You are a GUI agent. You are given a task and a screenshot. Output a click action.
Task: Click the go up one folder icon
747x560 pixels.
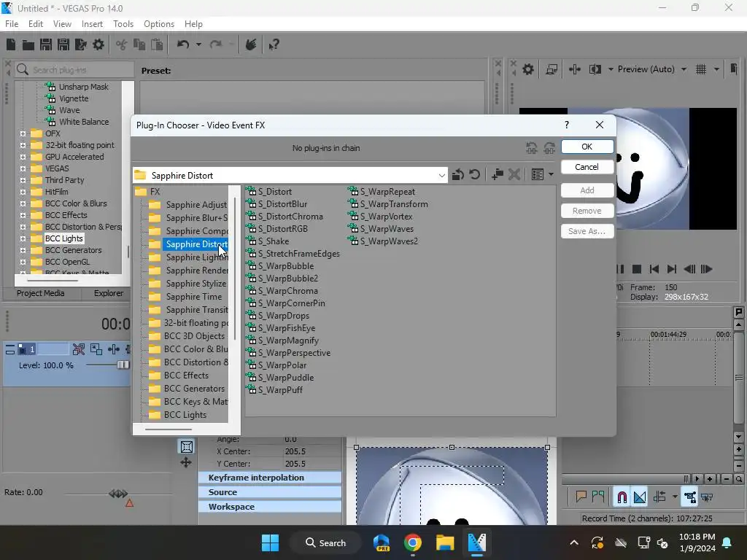[x=458, y=175]
